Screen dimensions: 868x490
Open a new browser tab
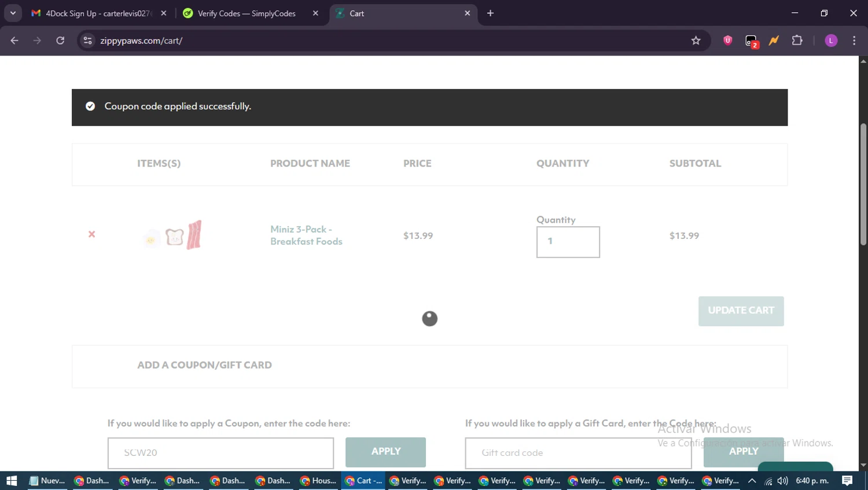click(x=490, y=13)
